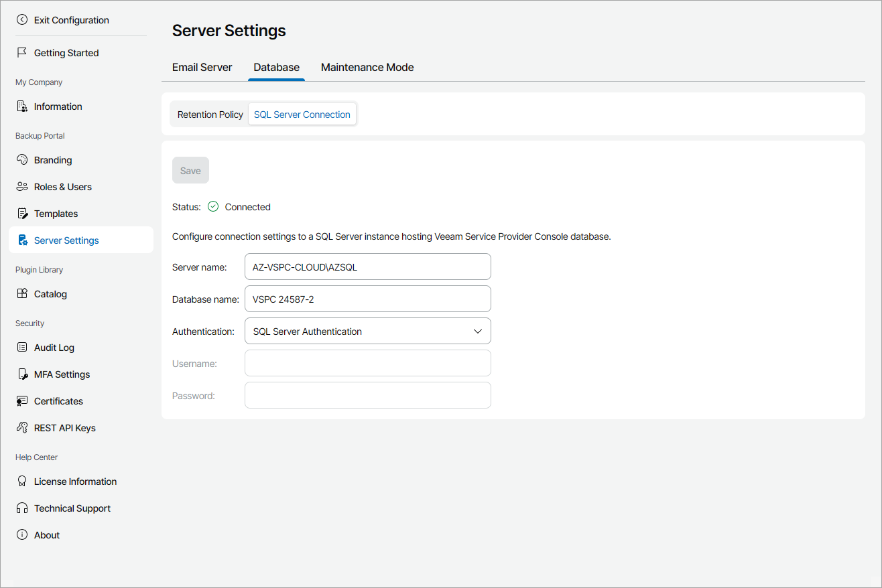Open MFA Settings in the sidebar
The height and width of the screenshot is (588, 882).
tap(62, 374)
